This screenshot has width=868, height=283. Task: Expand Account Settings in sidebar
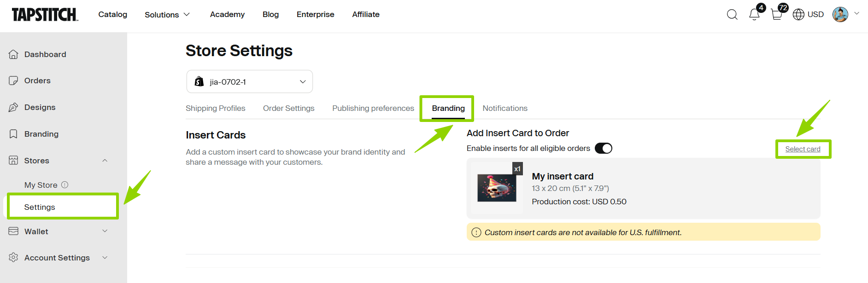(x=105, y=258)
